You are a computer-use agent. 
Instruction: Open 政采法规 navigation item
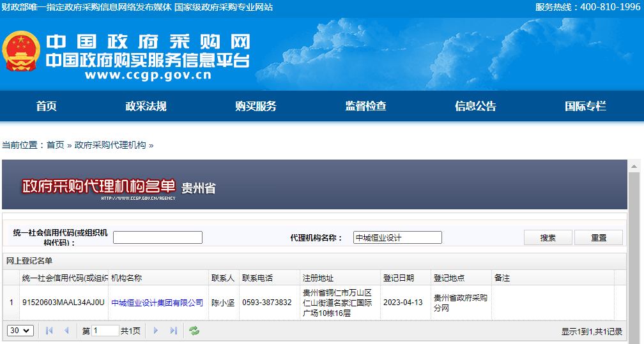tap(146, 106)
